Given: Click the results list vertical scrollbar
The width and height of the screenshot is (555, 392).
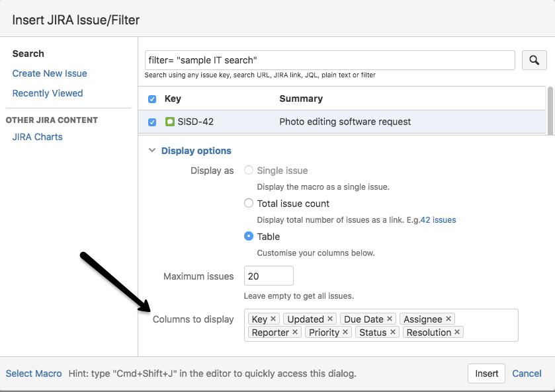Looking at the screenshot, I should pyautogui.click(x=550, y=110).
